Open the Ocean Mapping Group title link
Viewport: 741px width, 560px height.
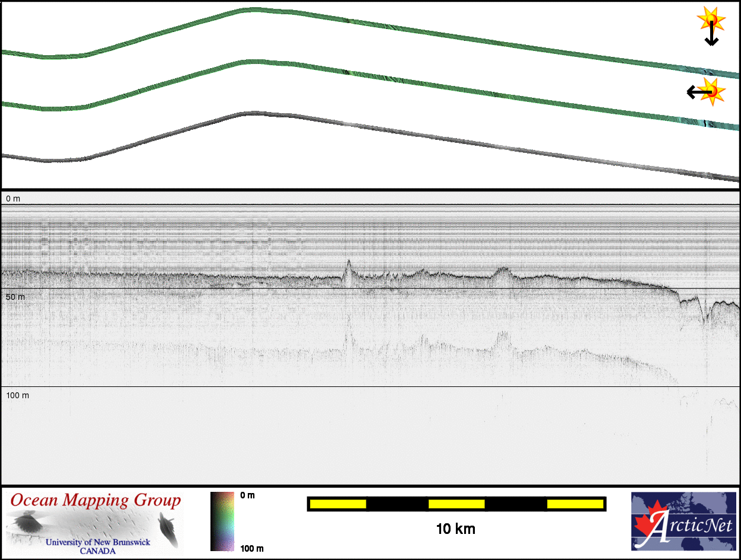point(95,501)
